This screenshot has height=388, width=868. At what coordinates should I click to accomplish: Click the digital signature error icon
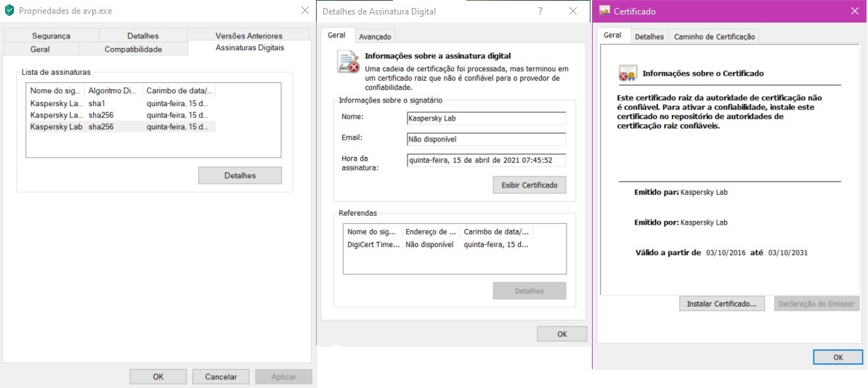(348, 62)
